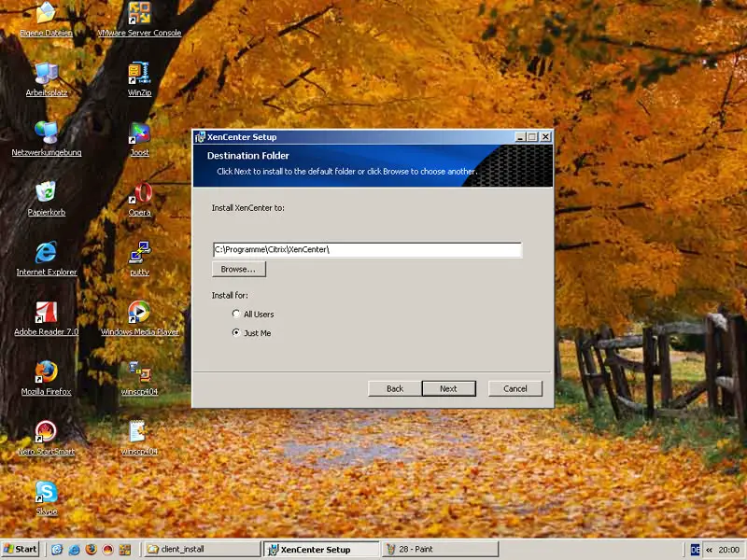Screen dimensions: 747x560
Task: Click the 20:00 system clock
Action: pyautogui.click(x=728, y=550)
